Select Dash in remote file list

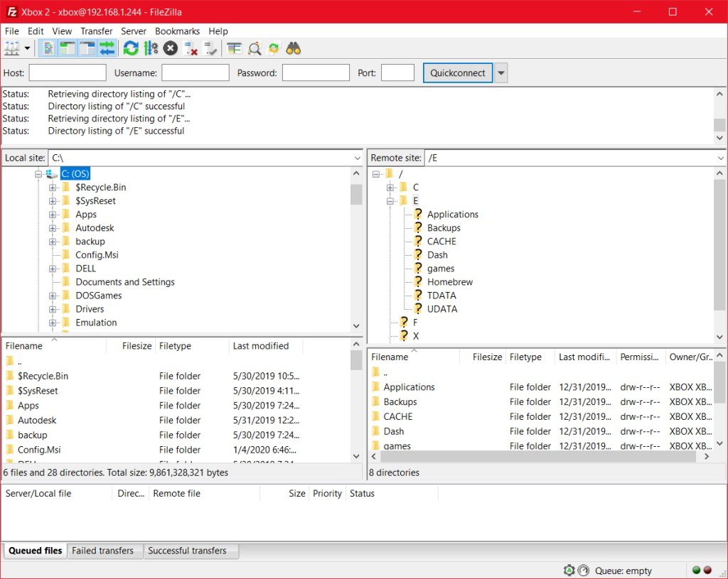(394, 431)
